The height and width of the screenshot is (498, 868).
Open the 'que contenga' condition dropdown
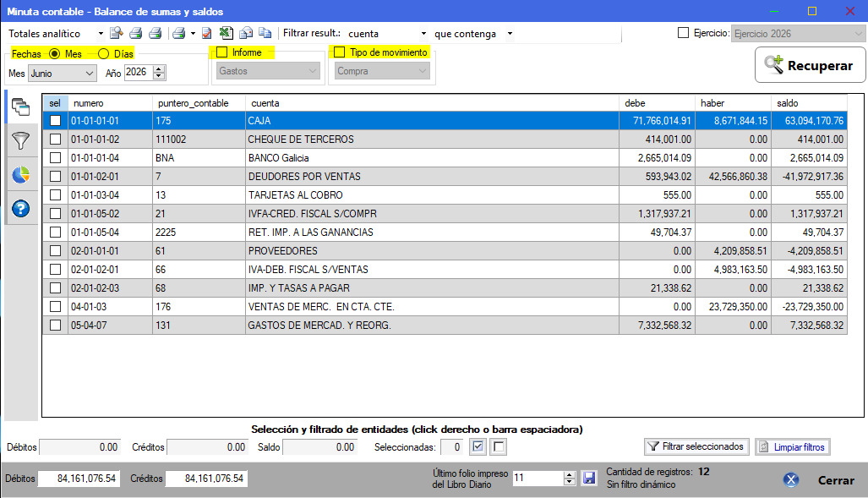510,34
